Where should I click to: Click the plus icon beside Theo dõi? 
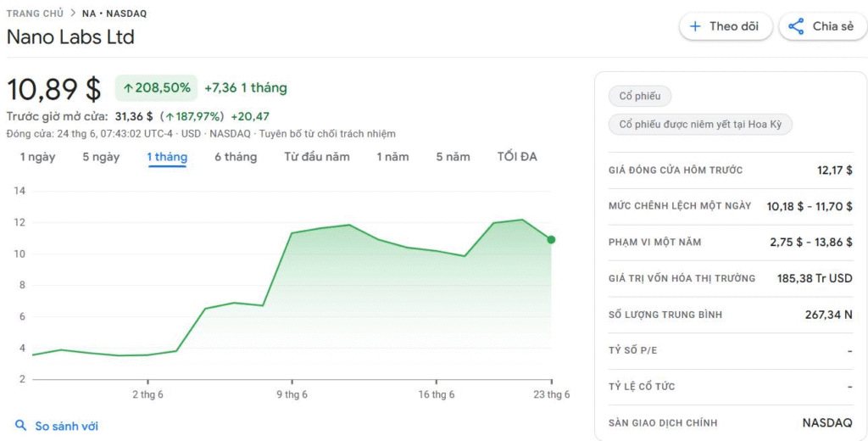click(695, 26)
